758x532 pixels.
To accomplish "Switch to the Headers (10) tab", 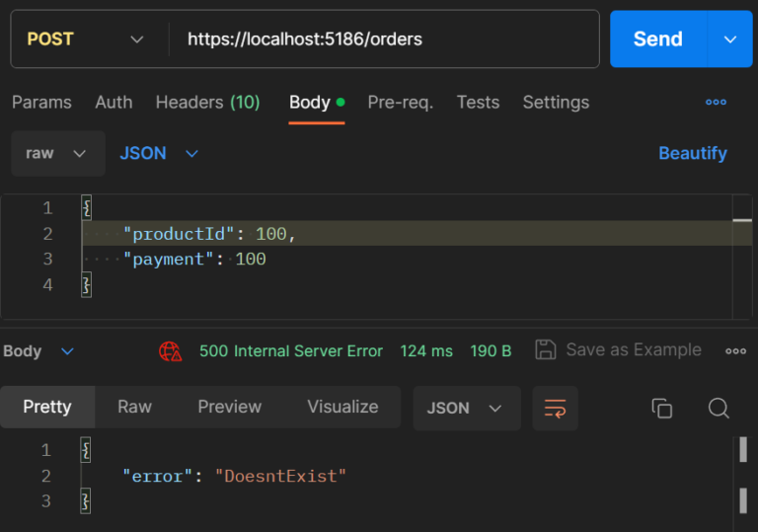I will 207,102.
